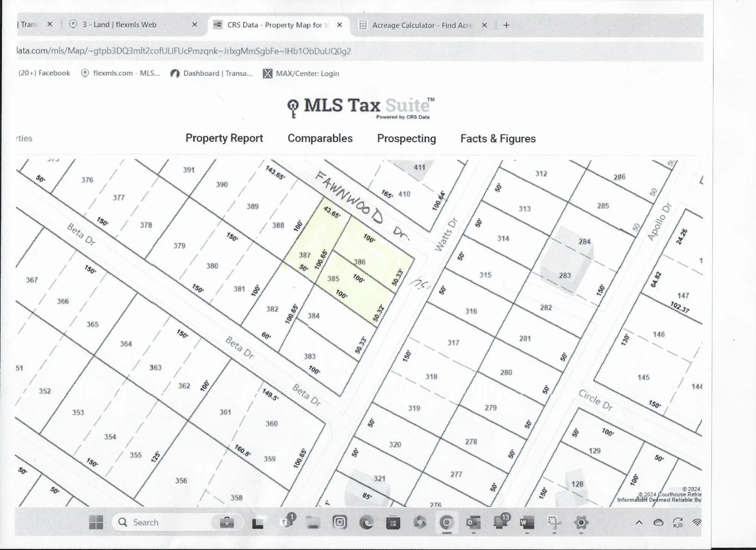Open Microsoft Teams from the taskbar
Image resolution: width=756 pixels, height=550 pixels.
[287, 522]
